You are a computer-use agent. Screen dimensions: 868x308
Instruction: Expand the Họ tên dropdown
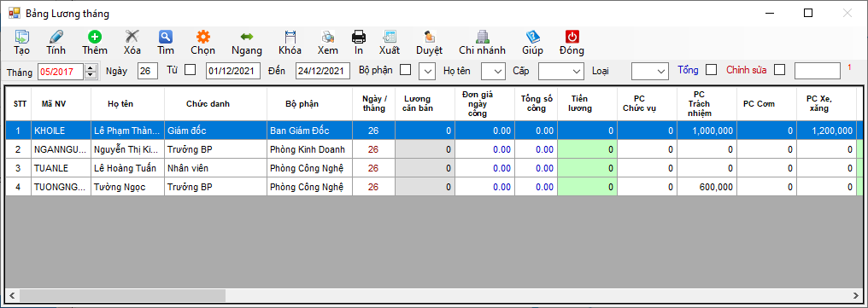pos(493,71)
